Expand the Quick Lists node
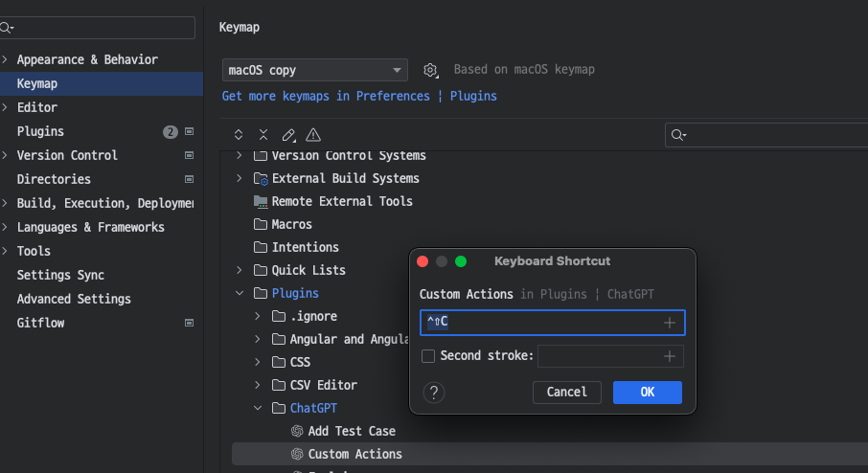 (x=240, y=270)
